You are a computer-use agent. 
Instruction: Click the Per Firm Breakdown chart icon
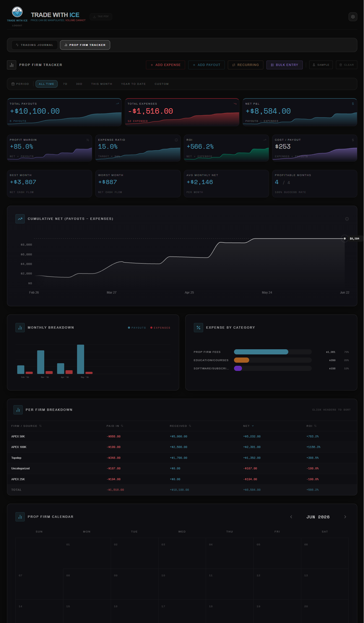pyautogui.click(x=18, y=410)
